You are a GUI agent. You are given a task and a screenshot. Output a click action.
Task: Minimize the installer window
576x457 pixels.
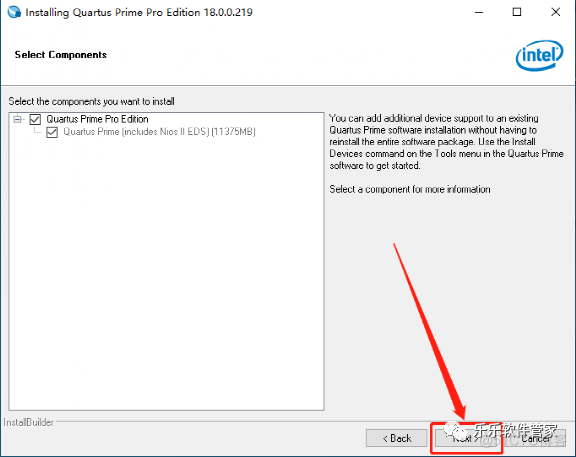[479, 12]
